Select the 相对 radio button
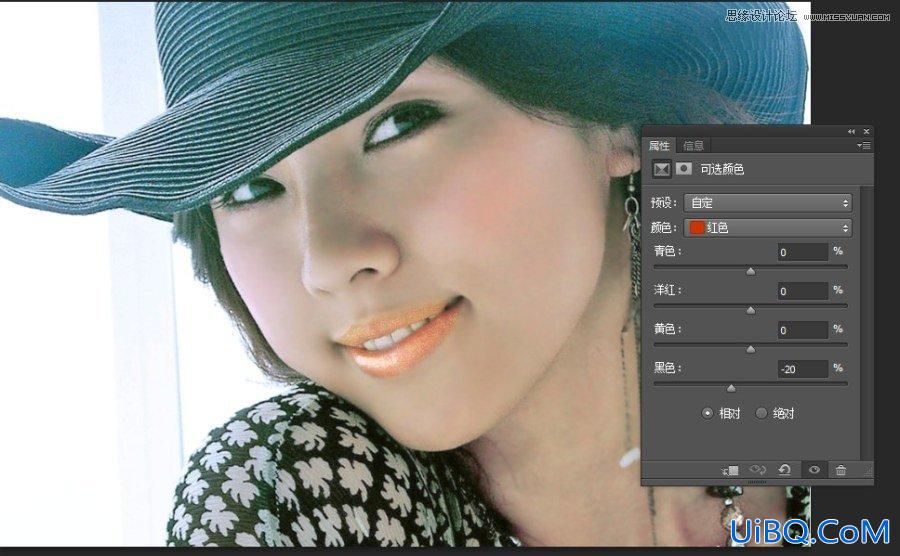Image resolution: width=900 pixels, height=556 pixels. tap(707, 413)
